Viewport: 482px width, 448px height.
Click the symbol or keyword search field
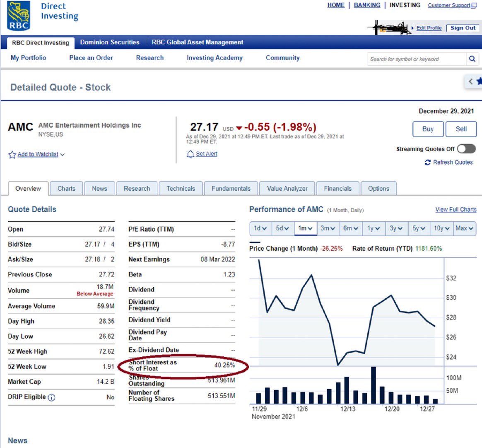point(417,59)
